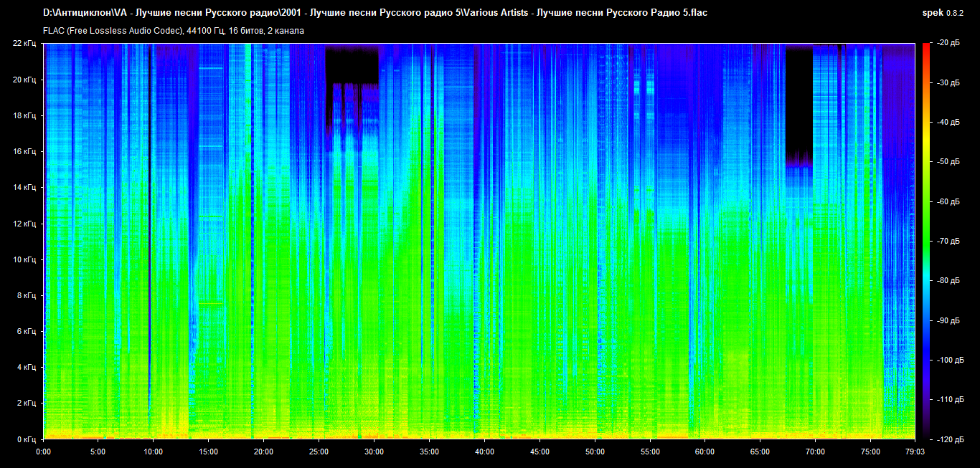
Task: Click the 55:00 time axis label
Action: [650, 452]
